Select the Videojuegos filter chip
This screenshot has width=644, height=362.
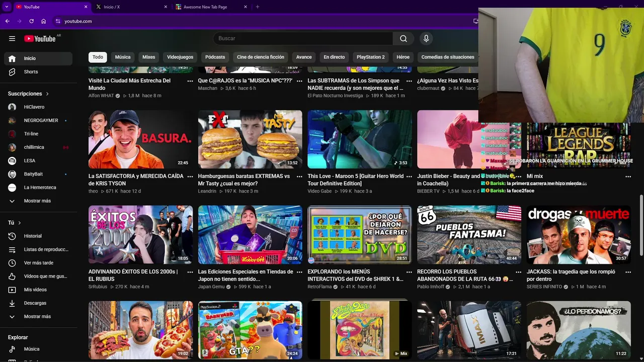(x=180, y=57)
